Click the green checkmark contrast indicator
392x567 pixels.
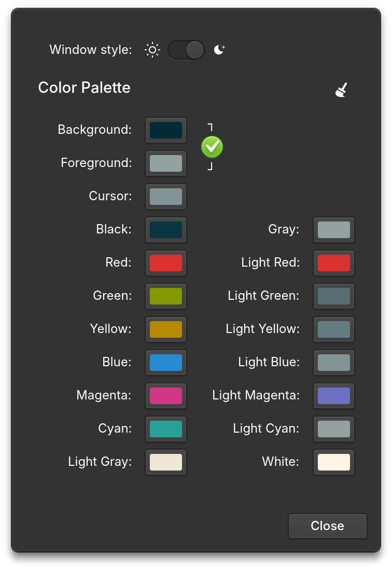(x=212, y=147)
